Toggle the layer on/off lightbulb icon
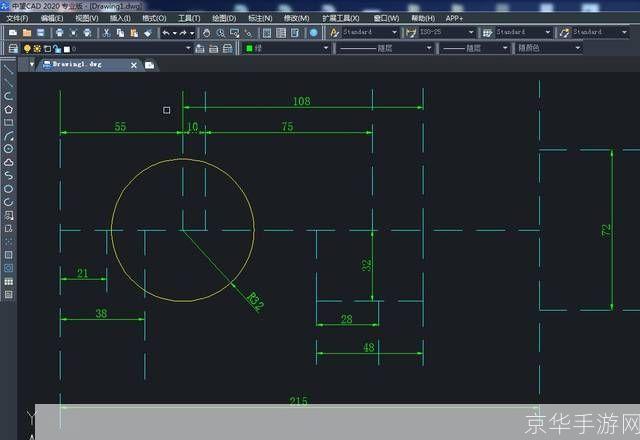The width and height of the screenshot is (640, 440). pyautogui.click(x=27, y=49)
